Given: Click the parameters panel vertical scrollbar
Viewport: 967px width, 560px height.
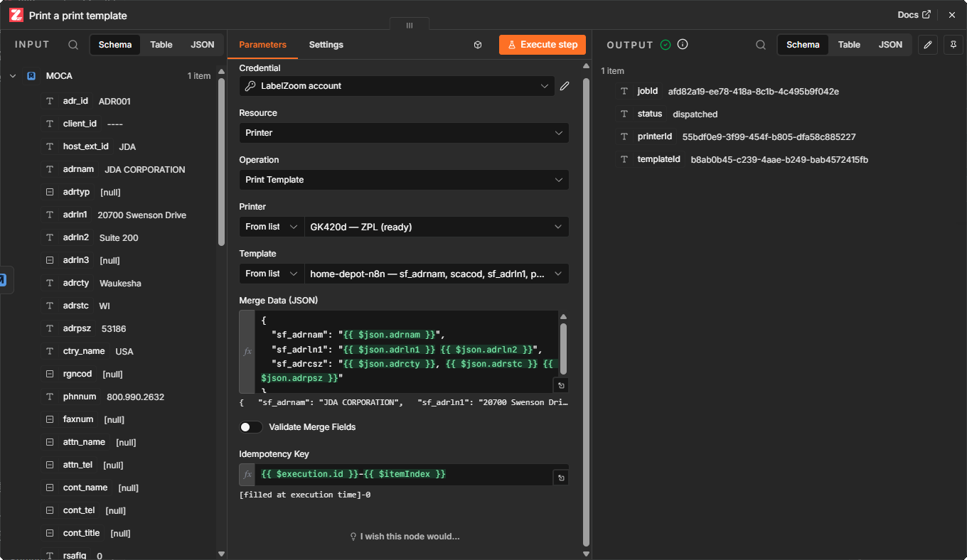Looking at the screenshot, I should (x=587, y=313).
